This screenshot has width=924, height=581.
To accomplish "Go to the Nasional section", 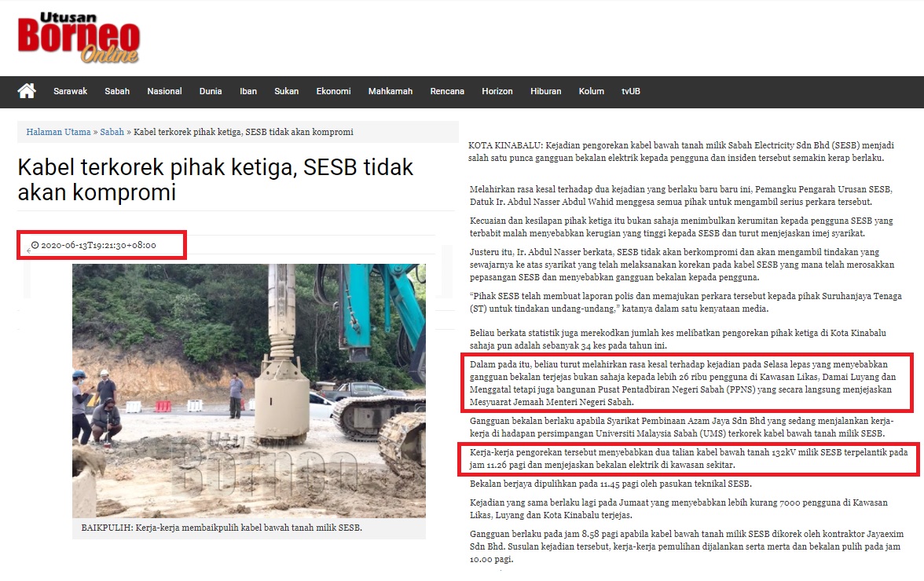I will (x=164, y=91).
